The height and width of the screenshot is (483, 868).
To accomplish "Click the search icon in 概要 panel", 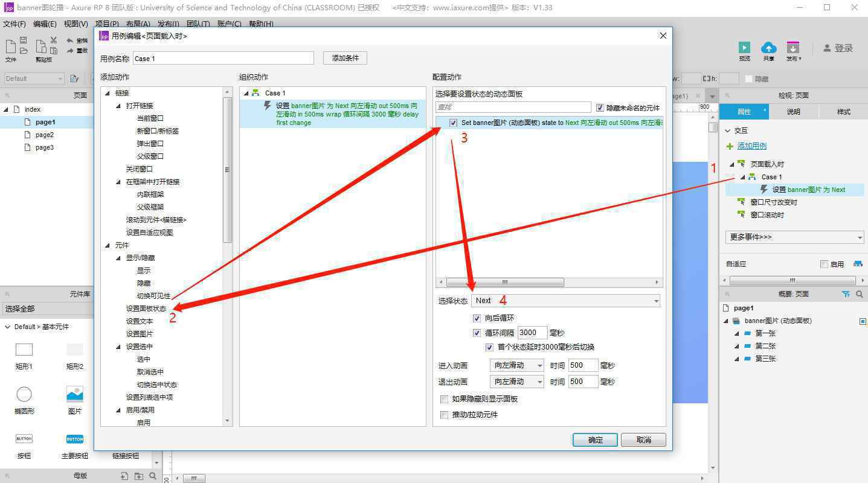I will tap(859, 294).
